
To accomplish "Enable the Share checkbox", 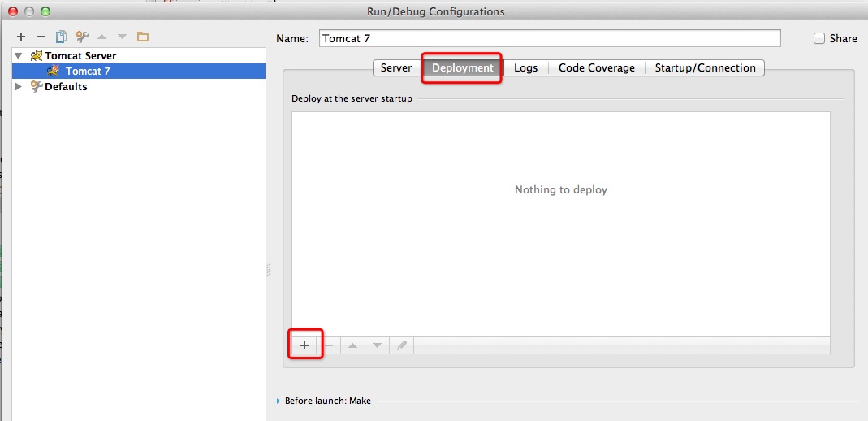I will [819, 38].
